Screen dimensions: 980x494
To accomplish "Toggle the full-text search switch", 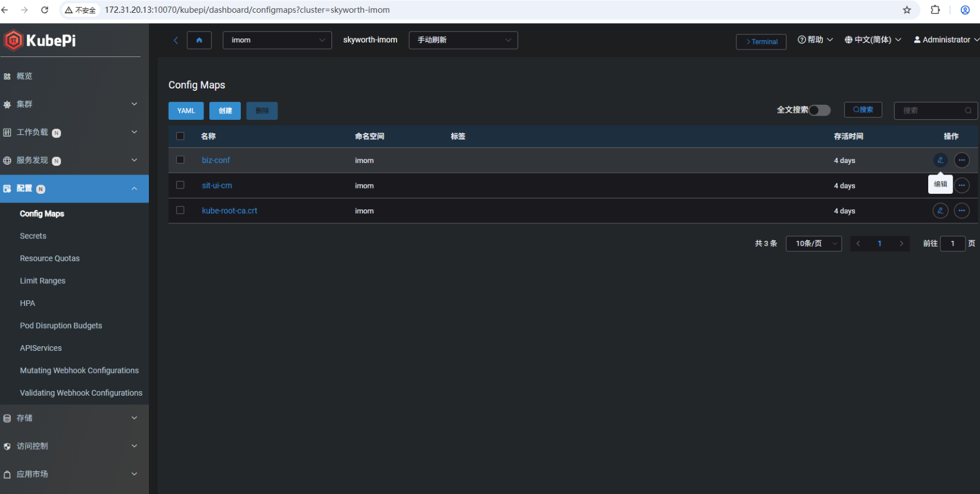I will (819, 110).
